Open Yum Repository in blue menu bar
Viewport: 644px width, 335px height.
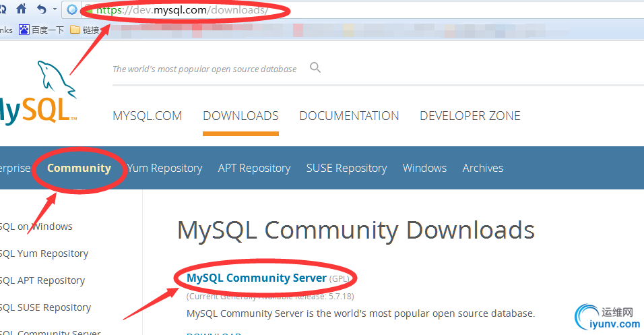pyautogui.click(x=164, y=168)
